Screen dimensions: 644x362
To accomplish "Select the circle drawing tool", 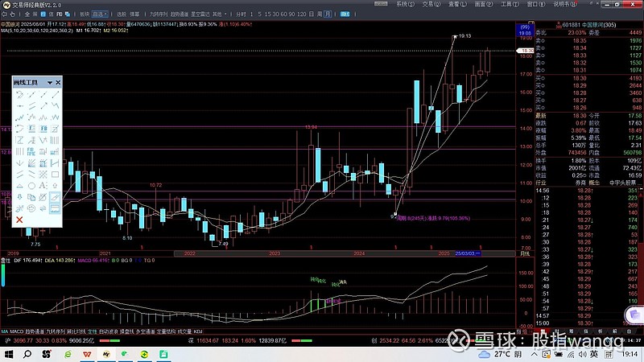I will pos(31,186).
